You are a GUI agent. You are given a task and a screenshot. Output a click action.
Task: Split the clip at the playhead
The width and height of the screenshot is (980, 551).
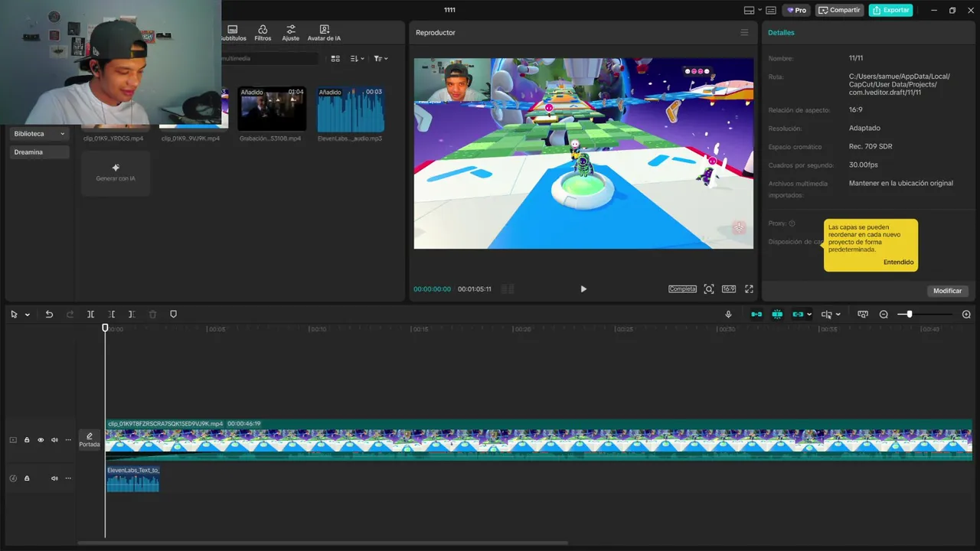[90, 315]
